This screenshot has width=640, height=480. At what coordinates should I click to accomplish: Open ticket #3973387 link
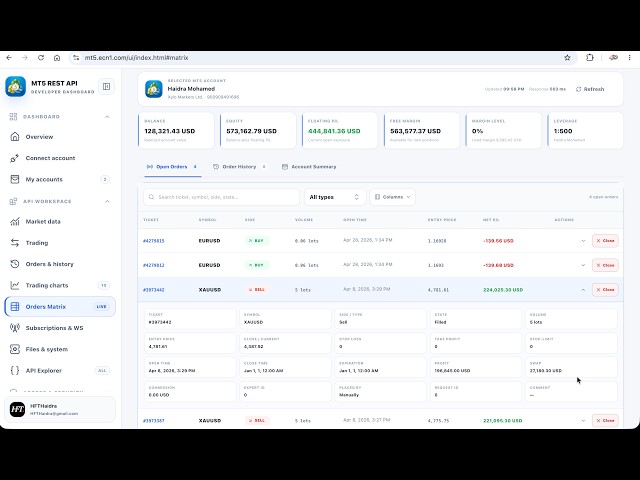tap(153, 420)
